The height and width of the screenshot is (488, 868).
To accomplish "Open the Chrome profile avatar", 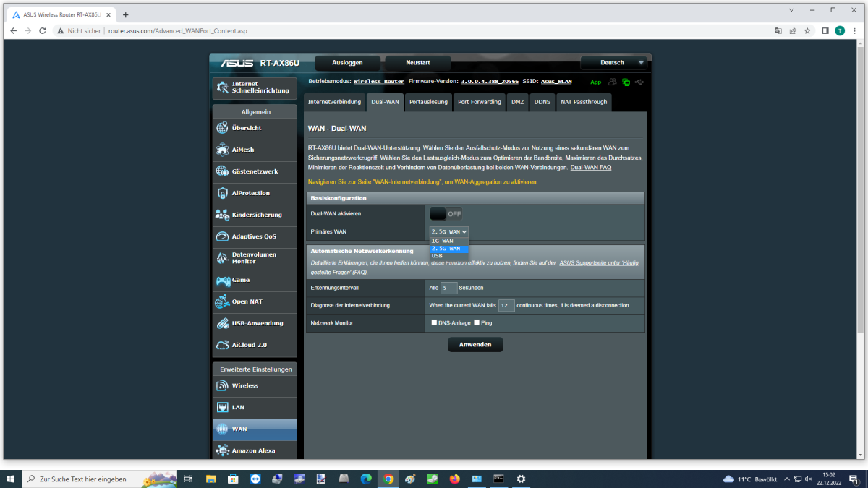I will point(840,30).
